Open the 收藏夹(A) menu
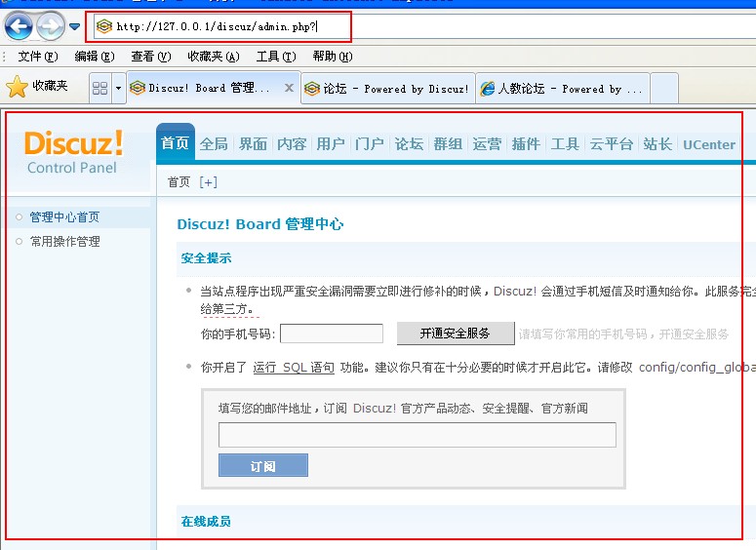The image size is (756, 550). [x=214, y=57]
